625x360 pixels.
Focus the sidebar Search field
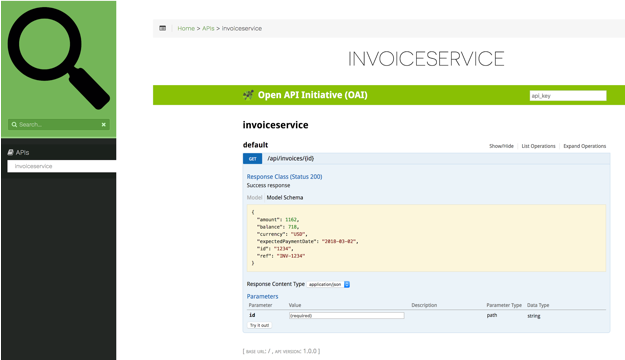point(59,124)
